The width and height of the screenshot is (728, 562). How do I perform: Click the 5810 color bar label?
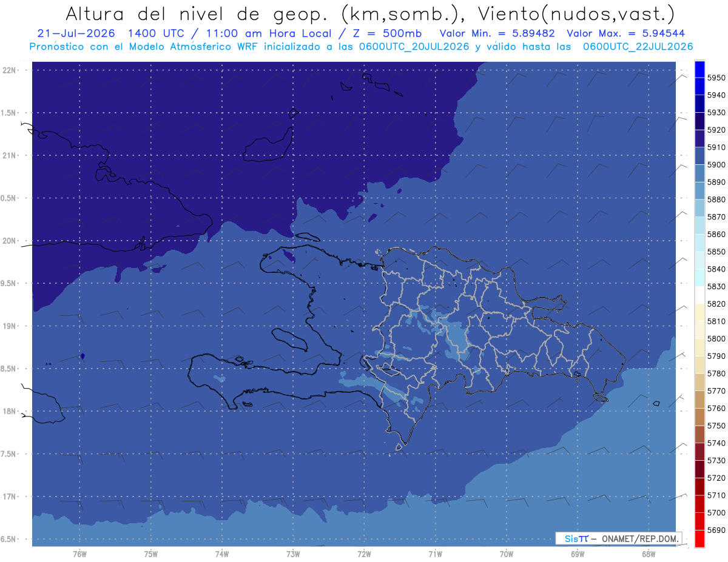tap(716, 321)
